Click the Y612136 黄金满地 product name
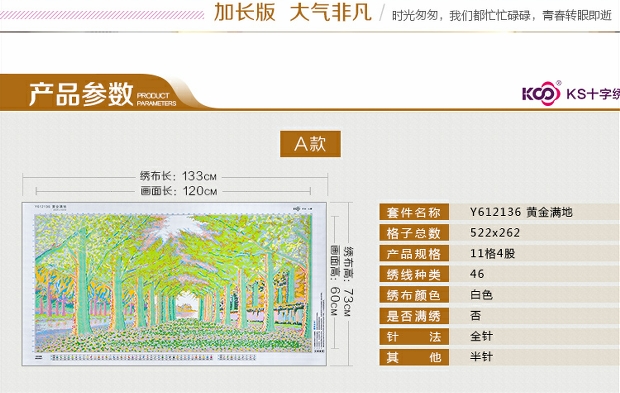 click(x=521, y=212)
